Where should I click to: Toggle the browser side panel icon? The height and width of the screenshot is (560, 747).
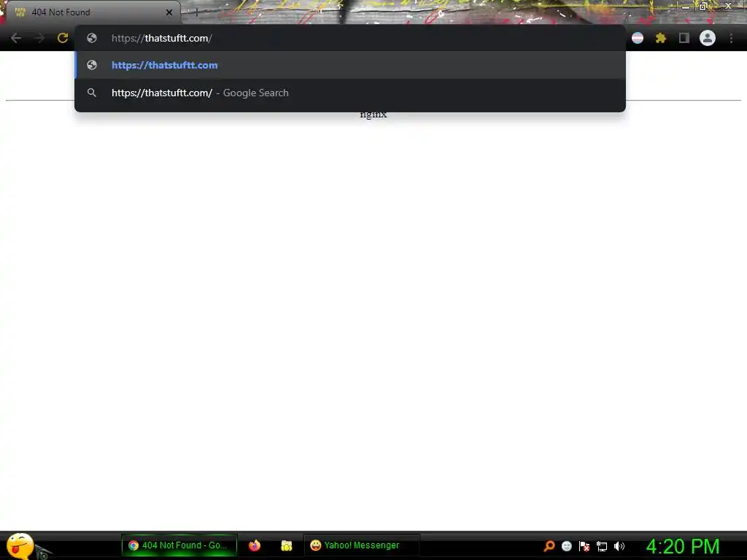point(684,38)
